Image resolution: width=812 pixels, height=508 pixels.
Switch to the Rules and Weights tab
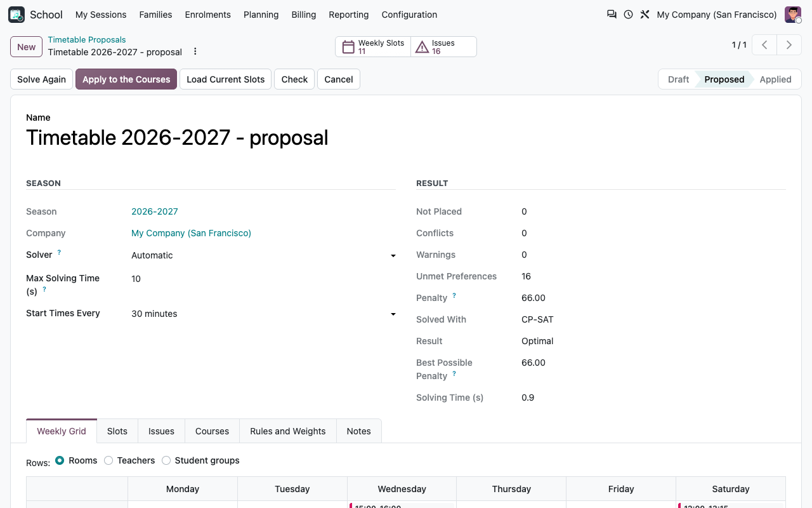point(288,431)
